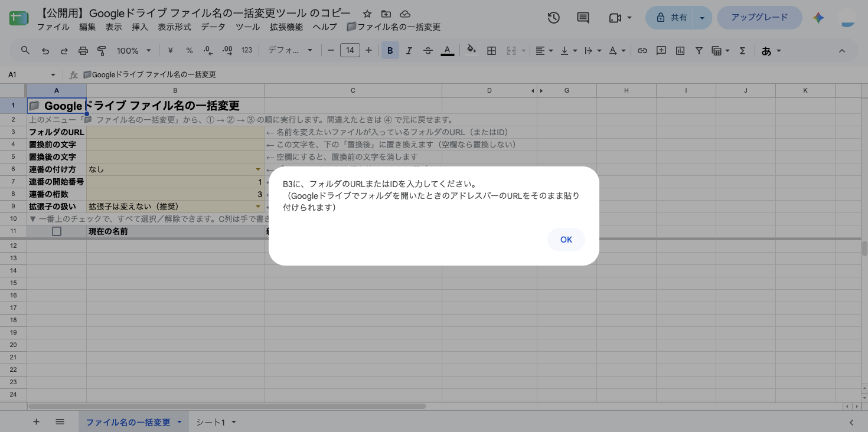Click the insert link icon
The height and width of the screenshot is (432, 868).
click(642, 51)
